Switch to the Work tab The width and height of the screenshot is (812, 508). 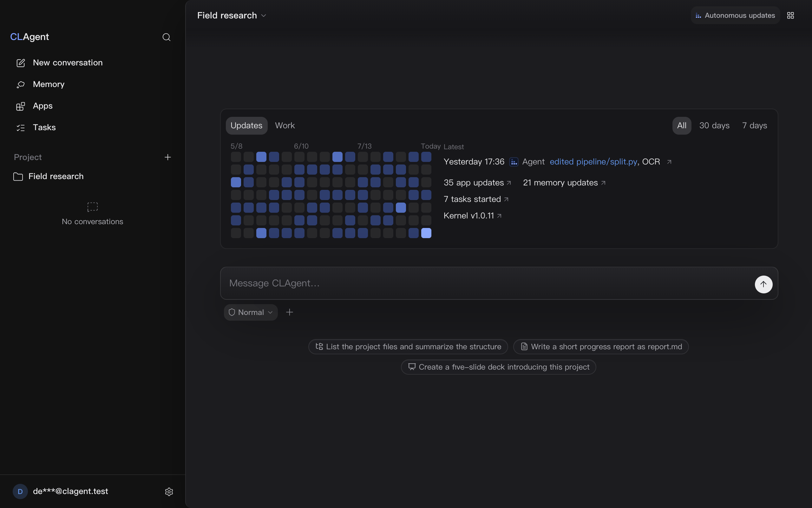(x=285, y=126)
